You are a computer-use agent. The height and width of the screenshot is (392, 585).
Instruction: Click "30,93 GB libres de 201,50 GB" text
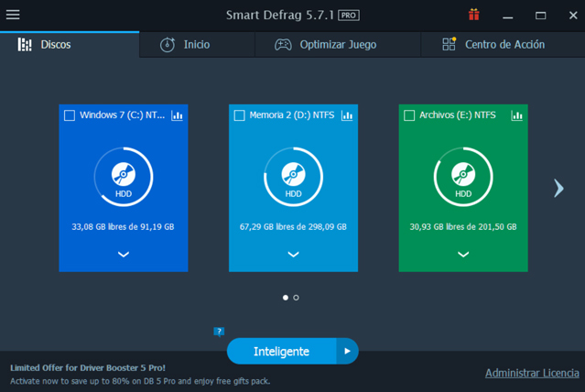click(463, 226)
